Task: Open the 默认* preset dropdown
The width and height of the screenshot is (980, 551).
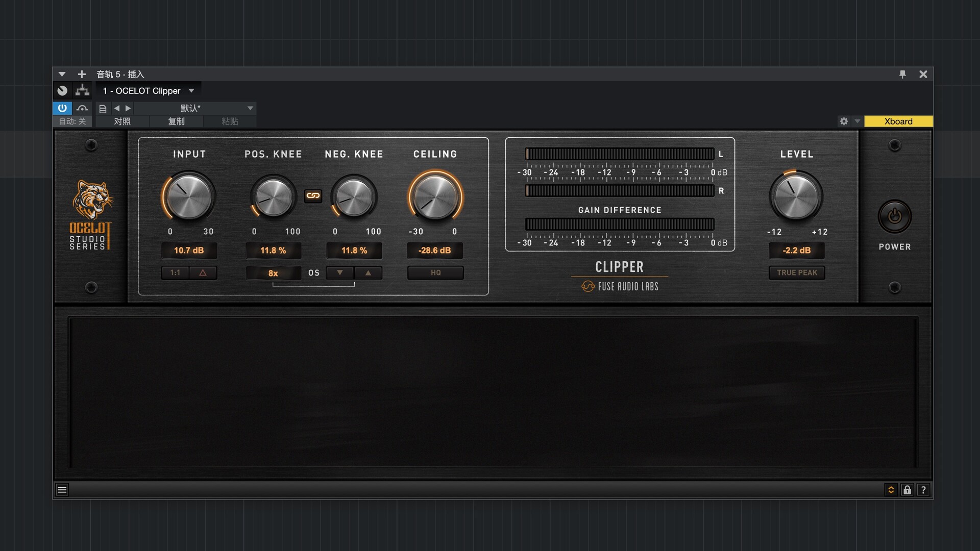Action: pos(195,108)
